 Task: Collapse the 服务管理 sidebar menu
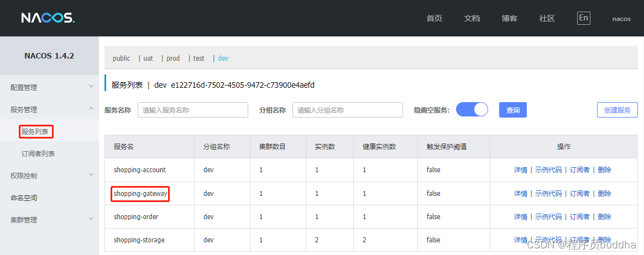(x=49, y=109)
